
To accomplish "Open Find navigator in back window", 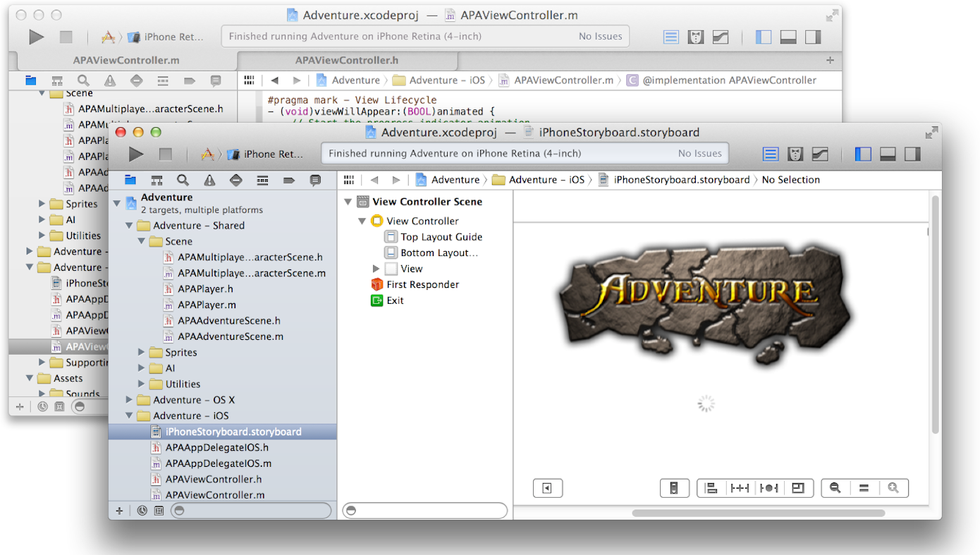I will click(84, 81).
